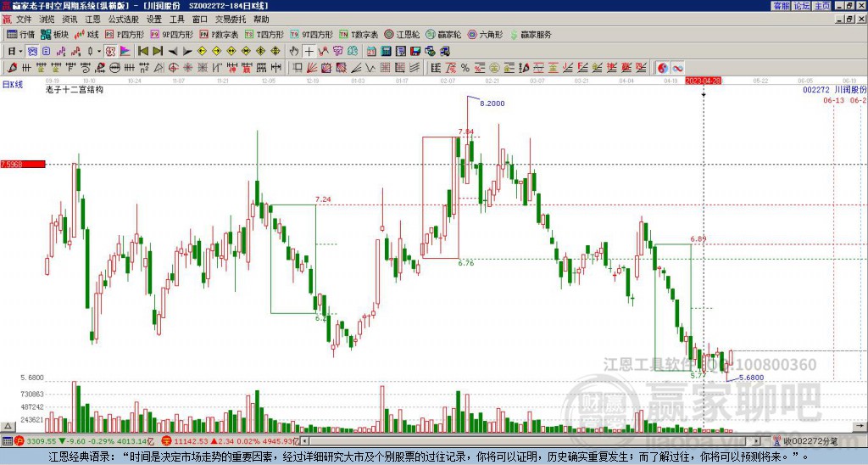Click the blue infinity loop icon
Screen dimensions: 868x465
pyautogui.click(x=677, y=68)
